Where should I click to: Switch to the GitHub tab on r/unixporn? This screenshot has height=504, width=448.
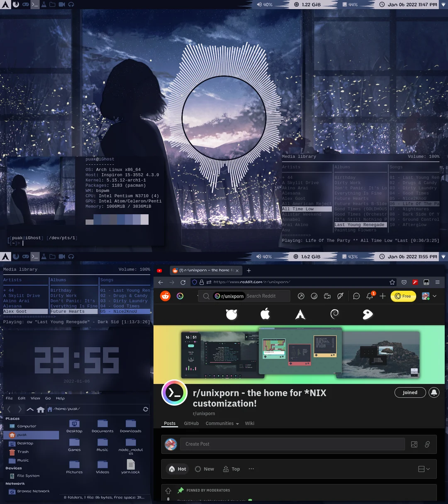tap(191, 423)
